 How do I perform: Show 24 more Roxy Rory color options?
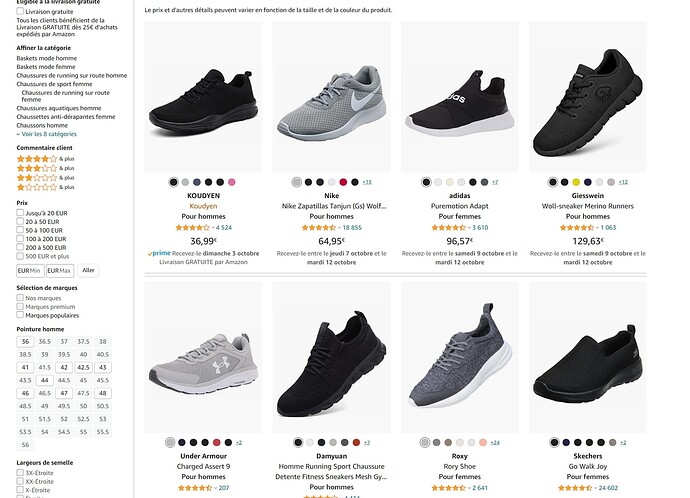(x=495, y=442)
